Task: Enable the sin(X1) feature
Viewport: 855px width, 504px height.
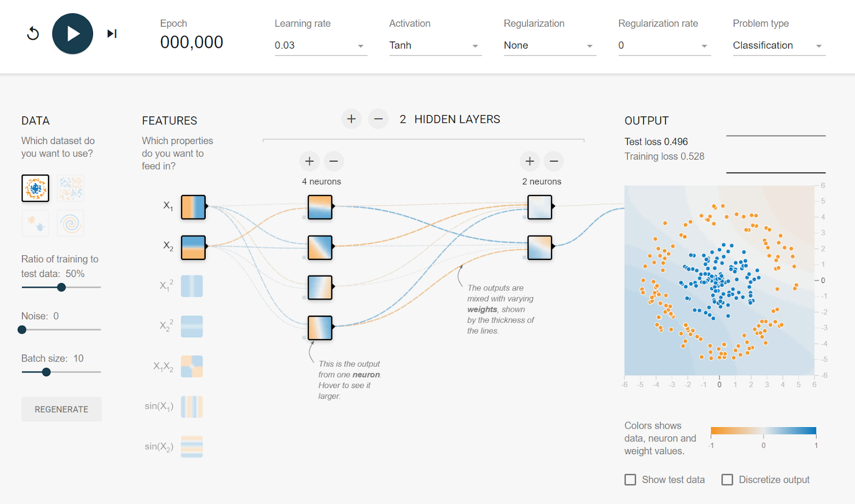Action: (192, 406)
